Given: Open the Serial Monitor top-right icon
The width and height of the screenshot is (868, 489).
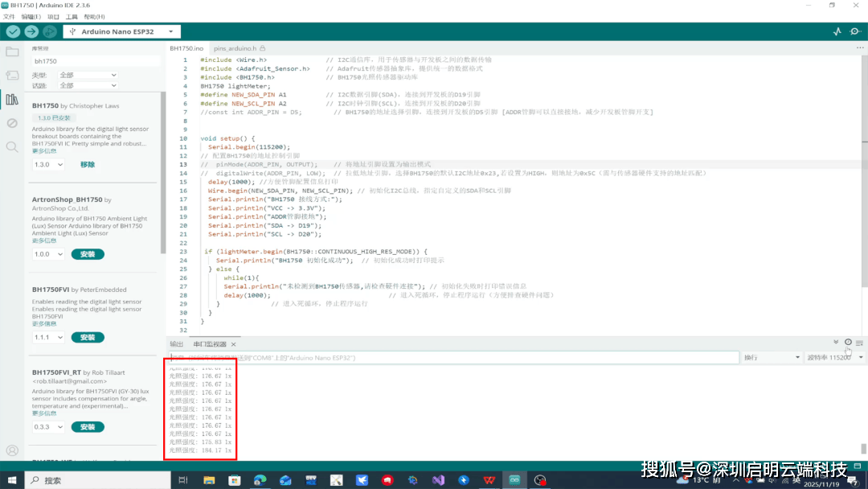Looking at the screenshot, I should click(x=855, y=31).
